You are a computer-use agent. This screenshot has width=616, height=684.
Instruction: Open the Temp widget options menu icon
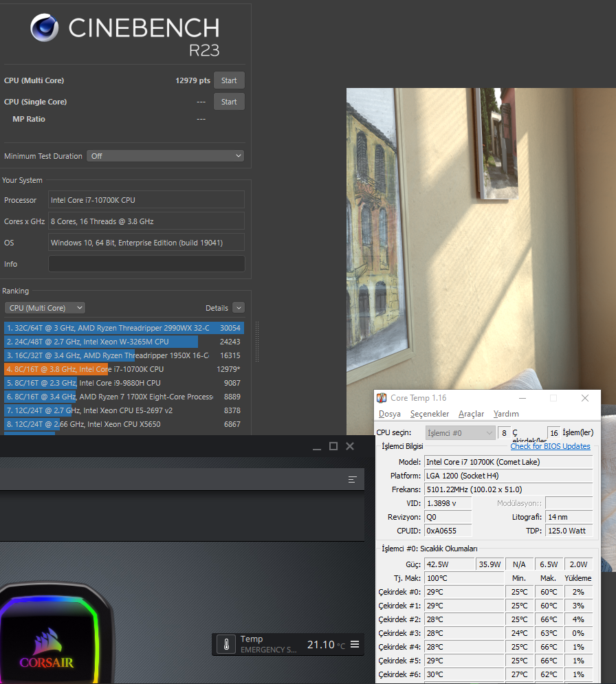tap(355, 644)
